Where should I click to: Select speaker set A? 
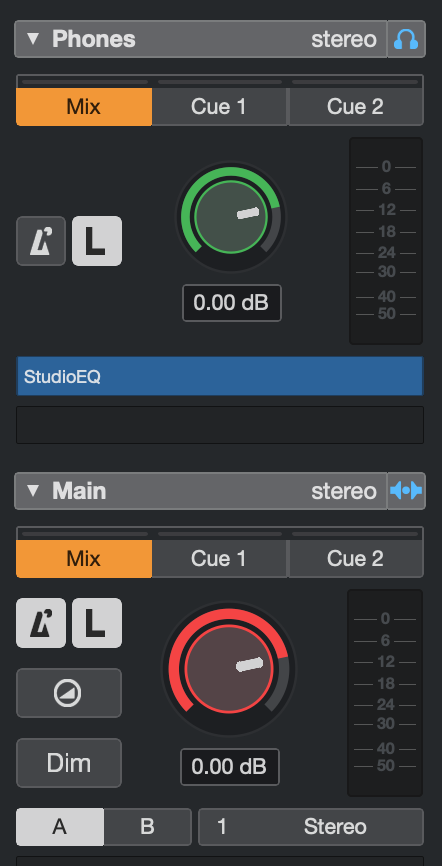coord(60,827)
